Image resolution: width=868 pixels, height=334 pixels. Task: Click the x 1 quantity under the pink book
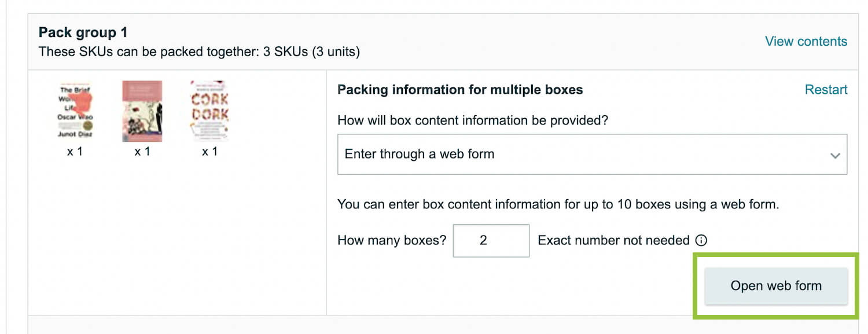pos(142,152)
